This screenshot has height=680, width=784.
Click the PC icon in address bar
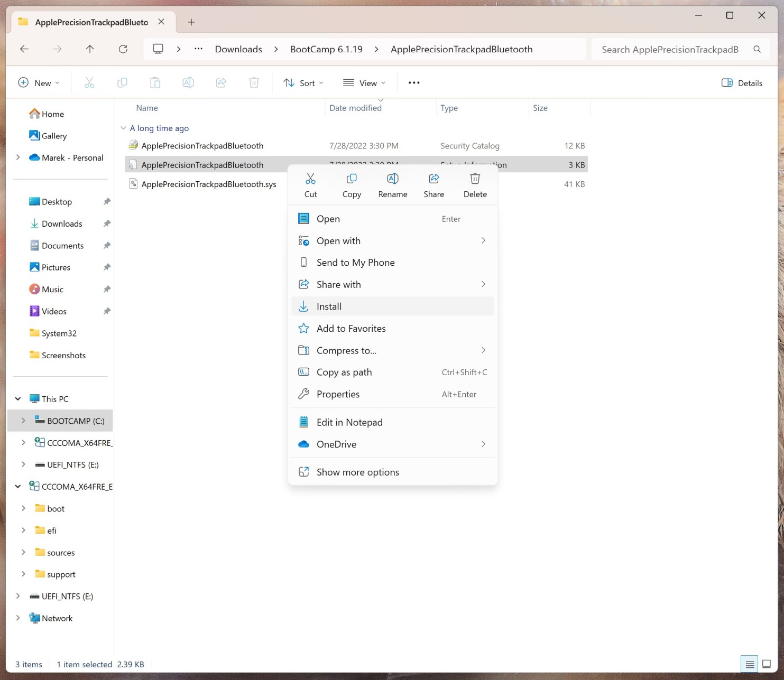pyautogui.click(x=158, y=49)
